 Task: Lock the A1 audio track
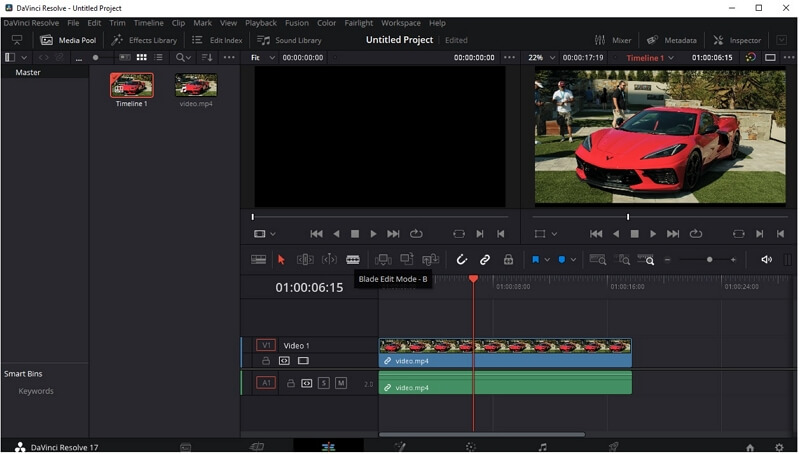point(290,383)
